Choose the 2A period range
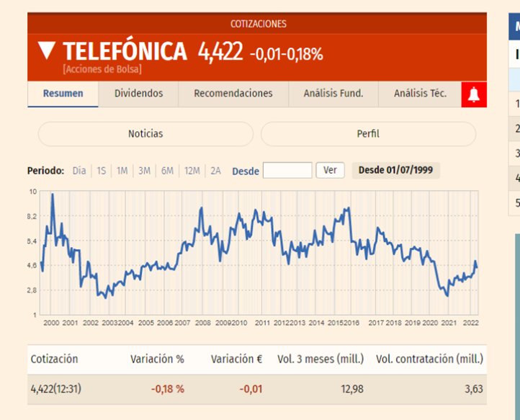Screen dimensions: 520x420 (215, 171)
